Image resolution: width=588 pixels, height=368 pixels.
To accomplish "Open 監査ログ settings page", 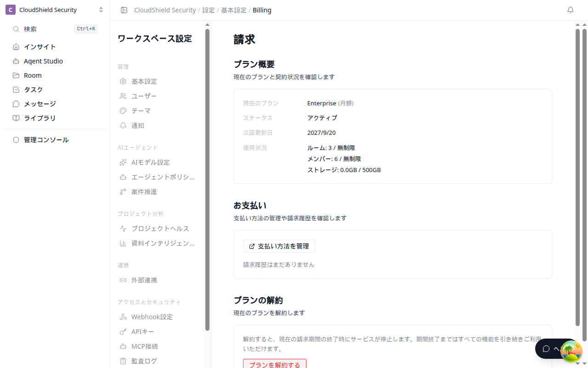I will pos(157,361).
